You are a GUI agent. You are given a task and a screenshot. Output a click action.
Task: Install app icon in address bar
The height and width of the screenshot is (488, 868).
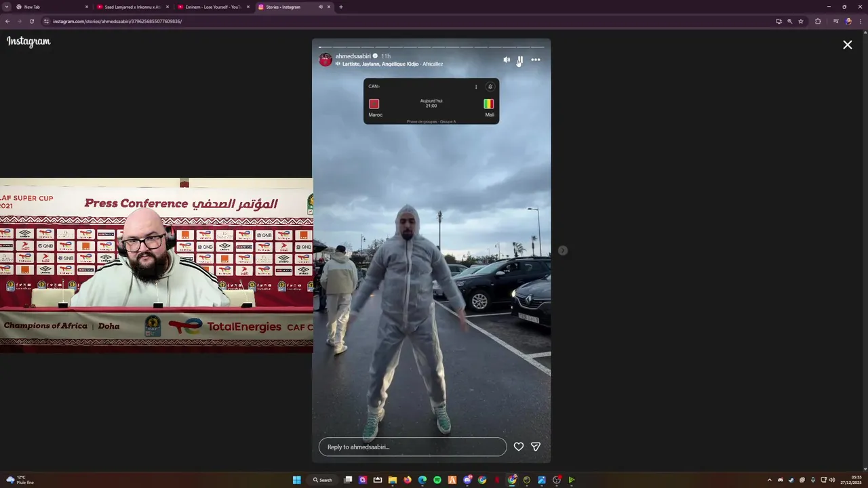click(779, 21)
